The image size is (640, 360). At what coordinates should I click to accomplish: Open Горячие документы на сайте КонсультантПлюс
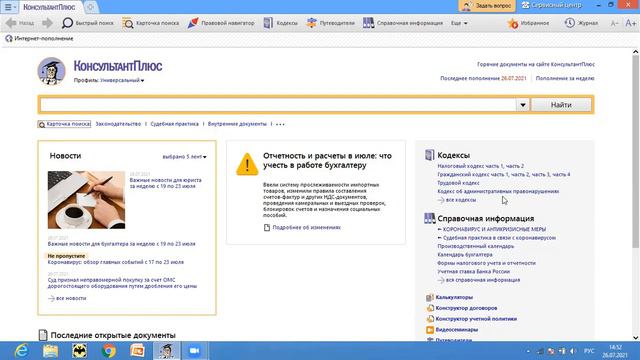point(536,64)
